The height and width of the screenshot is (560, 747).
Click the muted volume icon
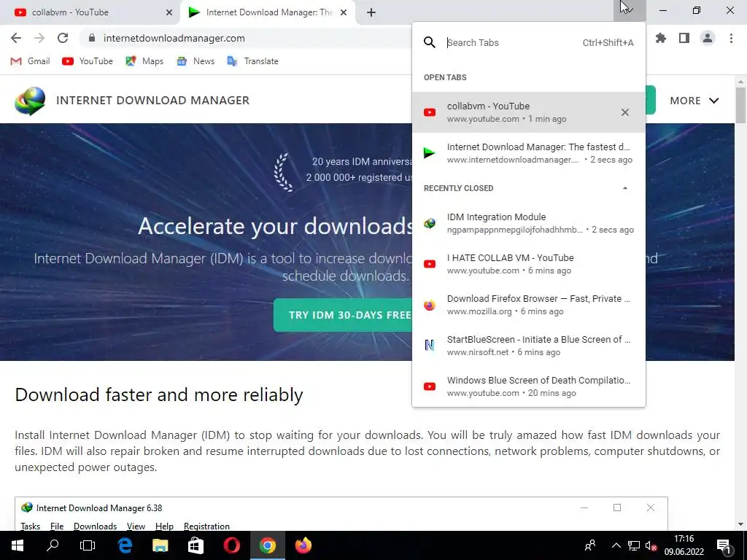[x=651, y=545]
